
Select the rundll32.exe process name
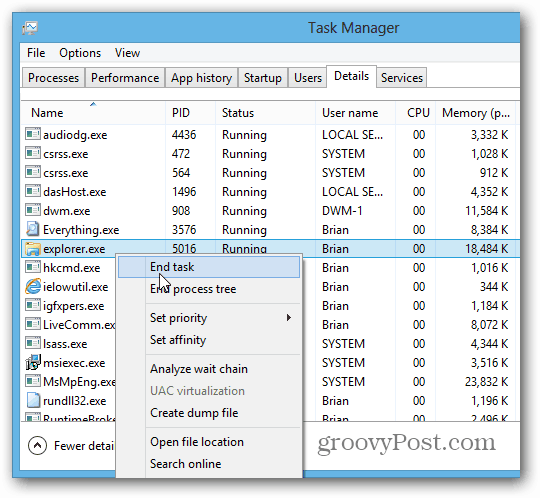(74, 401)
